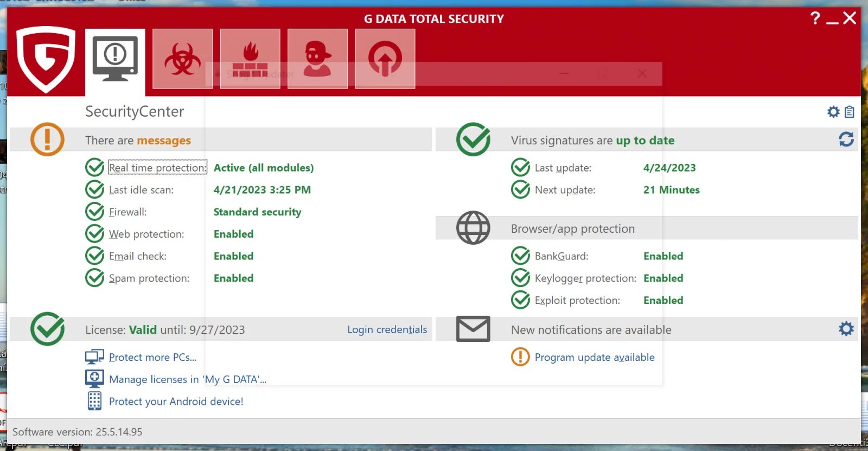Image resolution: width=868 pixels, height=451 pixels.
Task: Click the 4/21/2023 3:25 PM scan time
Action: pyautogui.click(x=262, y=190)
